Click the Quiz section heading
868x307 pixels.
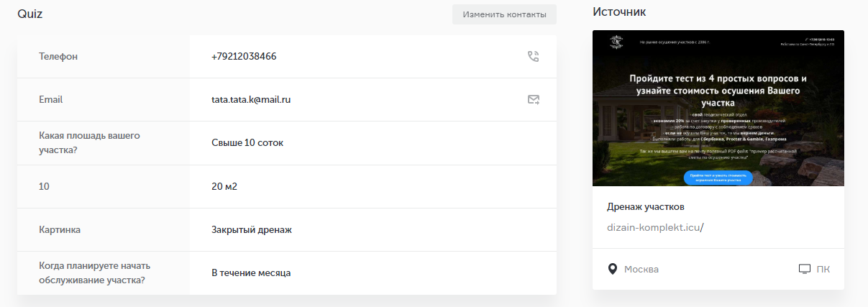click(30, 14)
